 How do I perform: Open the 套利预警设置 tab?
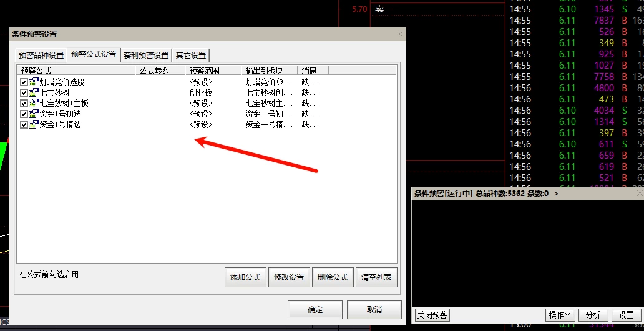click(146, 55)
